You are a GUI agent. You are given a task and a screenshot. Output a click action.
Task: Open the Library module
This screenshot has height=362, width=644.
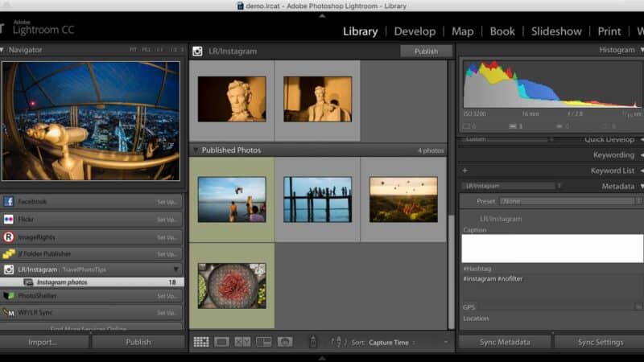(x=360, y=31)
